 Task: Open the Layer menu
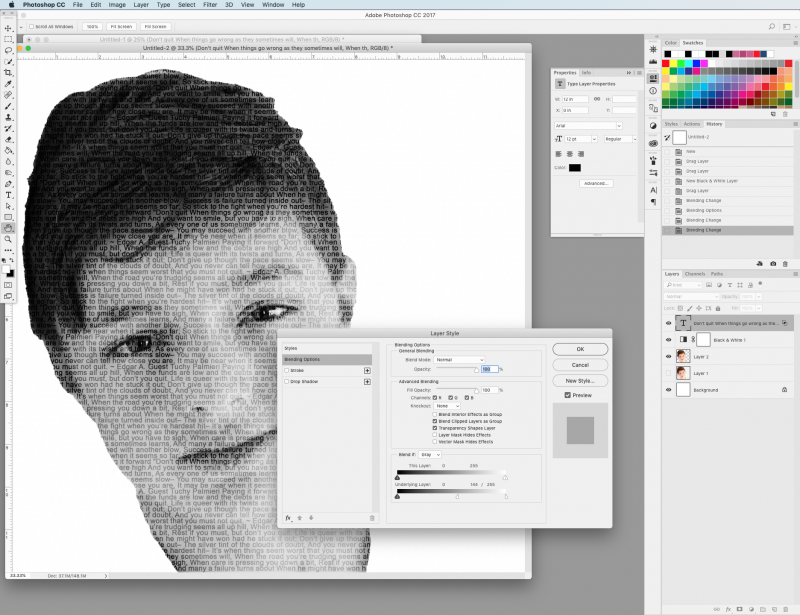point(141,5)
